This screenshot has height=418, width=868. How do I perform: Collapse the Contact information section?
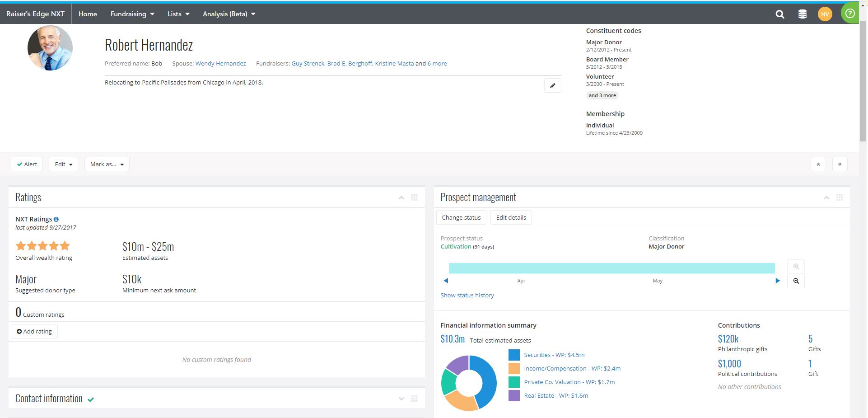[x=401, y=399]
